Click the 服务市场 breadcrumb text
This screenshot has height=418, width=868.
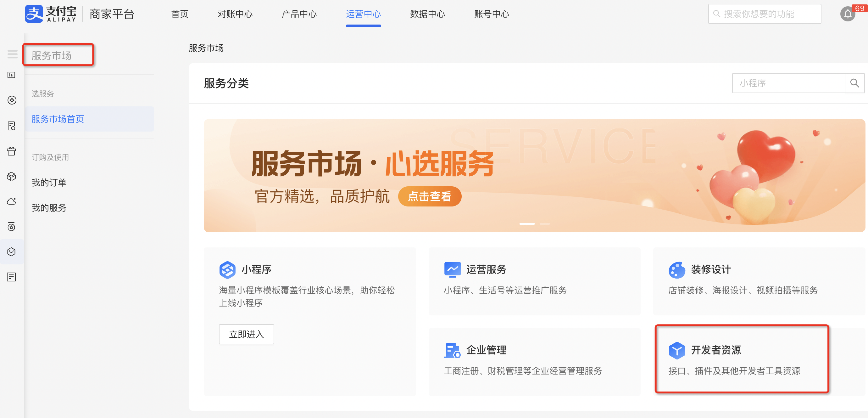[x=206, y=48]
